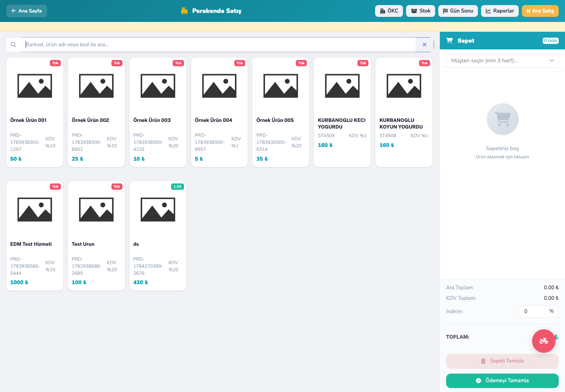Open the Stok inventory button

coord(421,11)
